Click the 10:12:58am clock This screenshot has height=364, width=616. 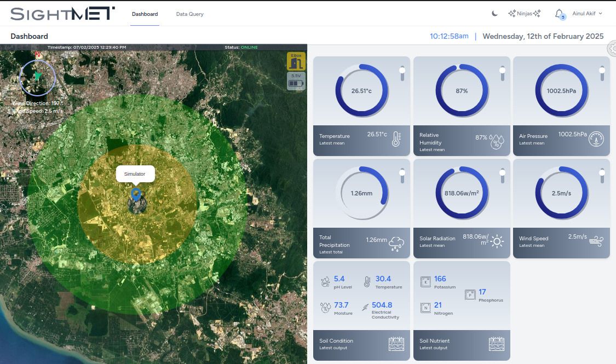point(449,36)
